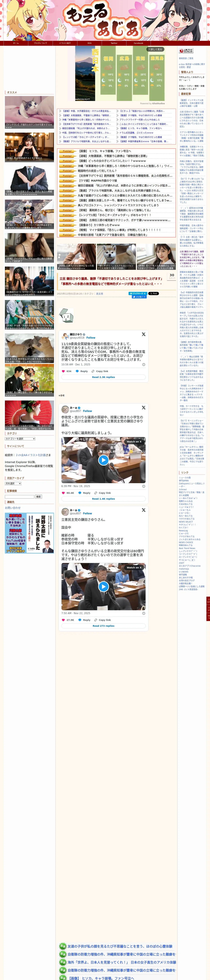Read 1.4K replies on あーぁ tweet
The image size is (210, 980).
coord(103,499)
